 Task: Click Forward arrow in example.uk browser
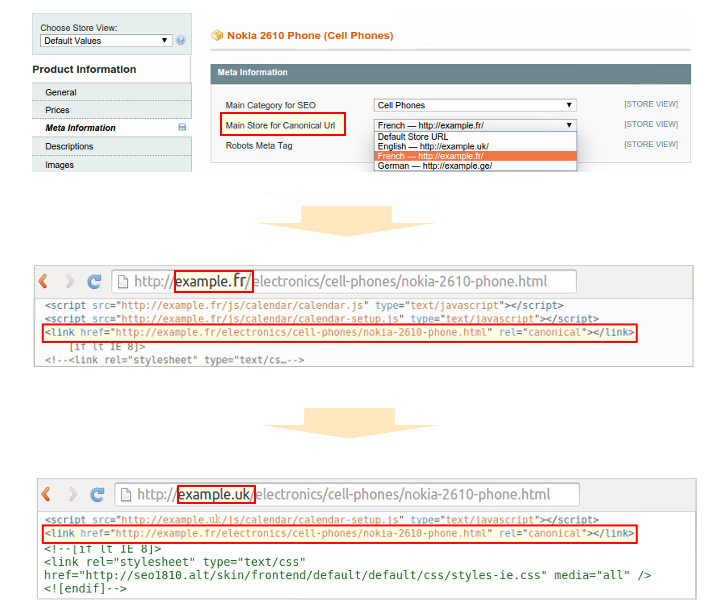[x=73, y=494]
